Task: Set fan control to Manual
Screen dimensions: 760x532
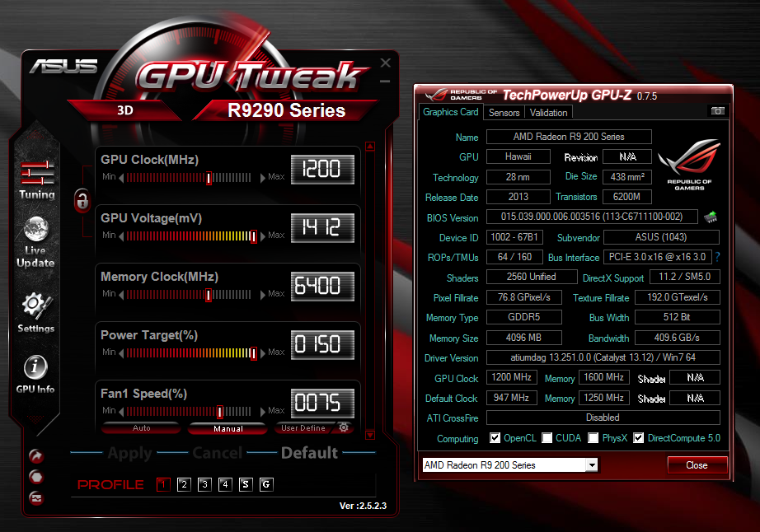Action: click(228, 428)
